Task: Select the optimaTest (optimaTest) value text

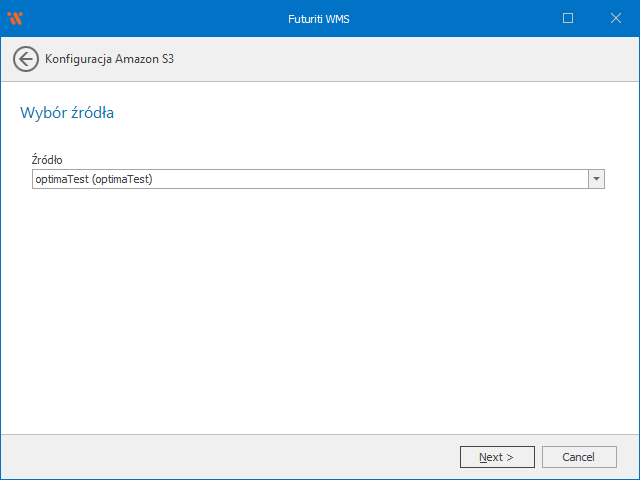Action: (x=92, y=179)
